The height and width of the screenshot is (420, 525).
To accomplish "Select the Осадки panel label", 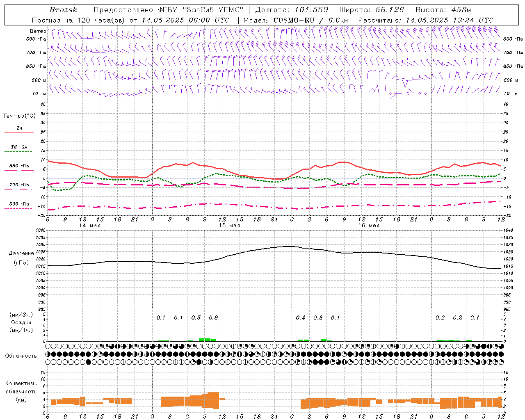I will pos(21,322).
